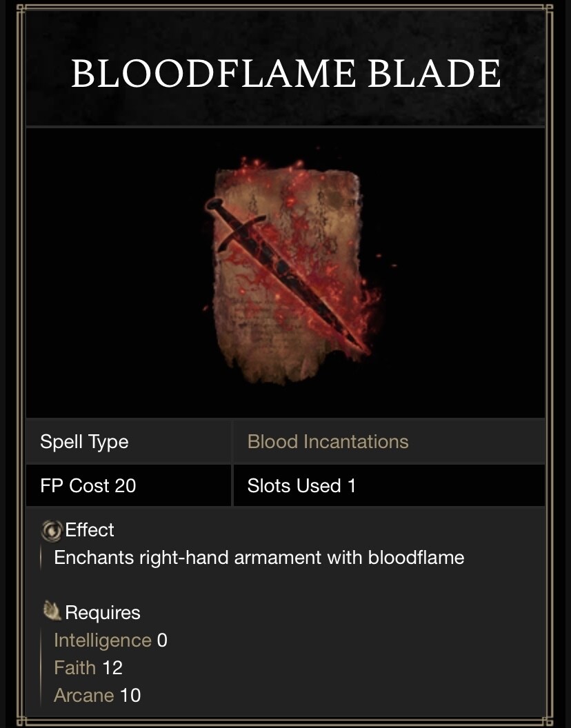The width and height of the screenshot is (571, 728).
Task: Open the Faith attribute link
Action: tap(76, 667)
